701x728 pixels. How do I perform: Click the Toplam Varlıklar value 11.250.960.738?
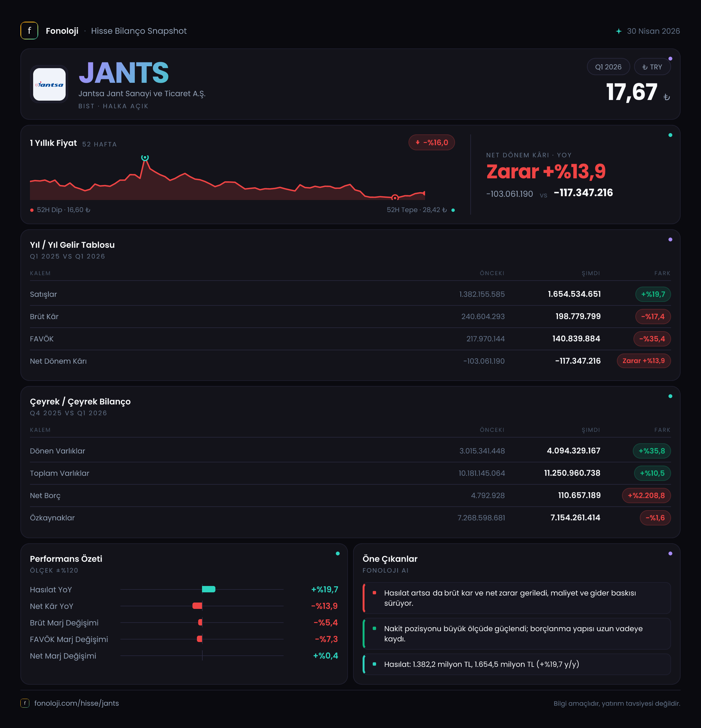[x=572, y=473]
